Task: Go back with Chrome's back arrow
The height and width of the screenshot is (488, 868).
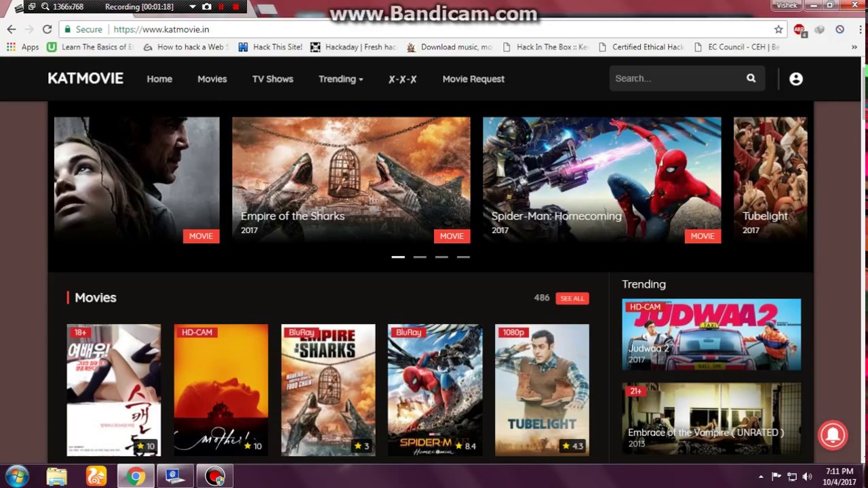Action: pos(12,29)
